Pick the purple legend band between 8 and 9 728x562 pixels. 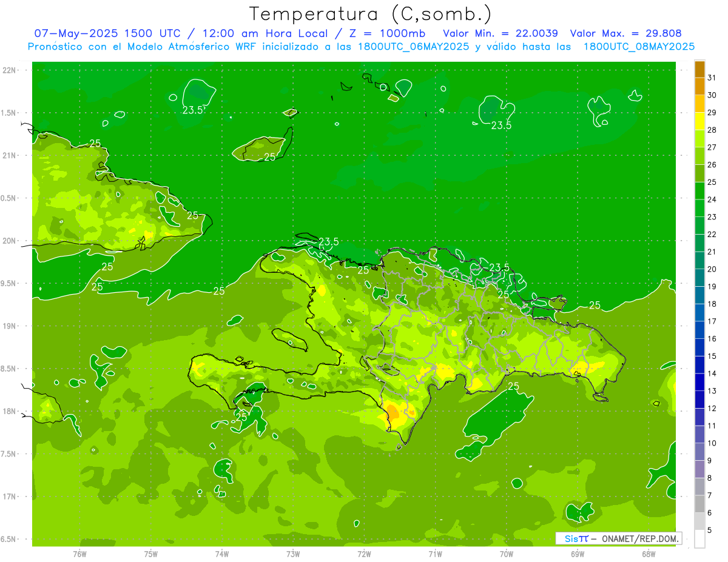pos(699,469)
